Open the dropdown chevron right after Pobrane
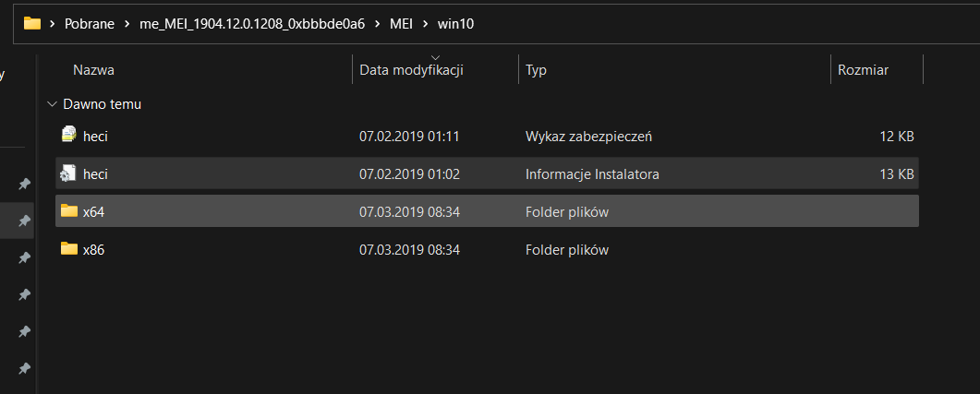The image size is (980, 394). pos(125,23)
